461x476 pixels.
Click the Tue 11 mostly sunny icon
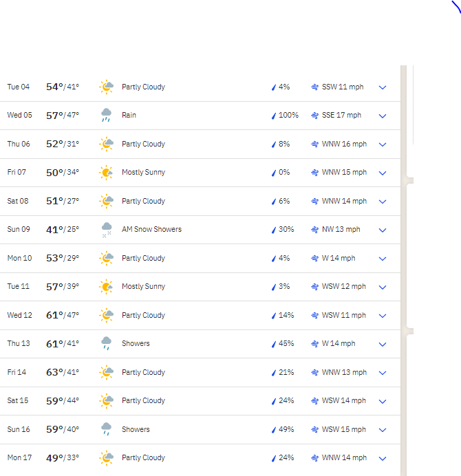point(106,287)
